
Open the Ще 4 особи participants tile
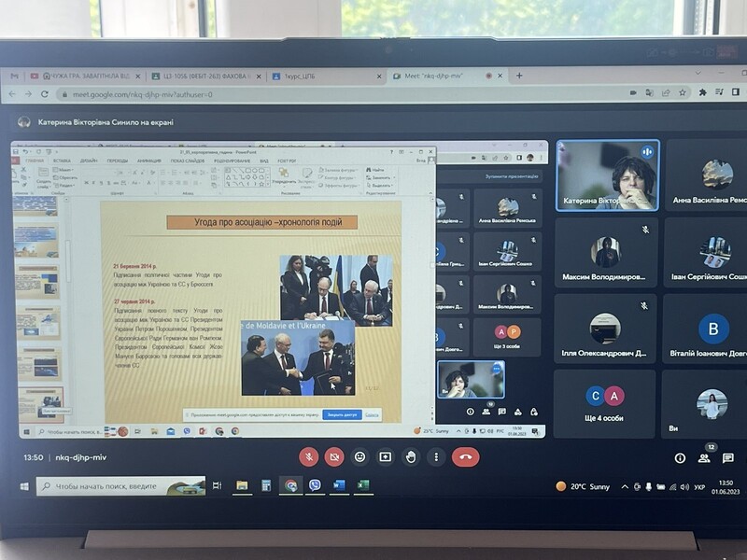pos(604,404)
